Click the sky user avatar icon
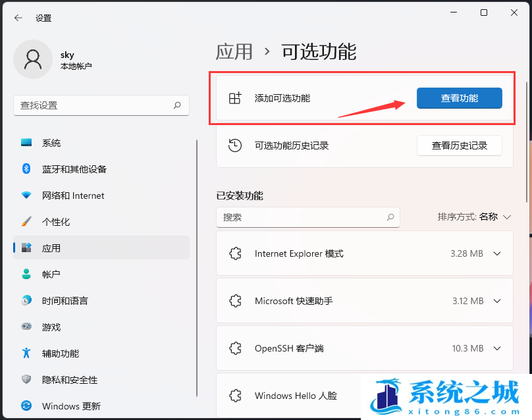The width and height of the screenshot is (532, 420). (32, 59)
